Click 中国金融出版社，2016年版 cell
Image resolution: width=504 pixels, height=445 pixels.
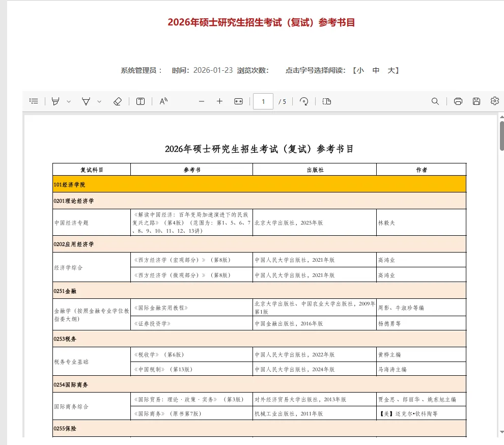tap(315, 323)
